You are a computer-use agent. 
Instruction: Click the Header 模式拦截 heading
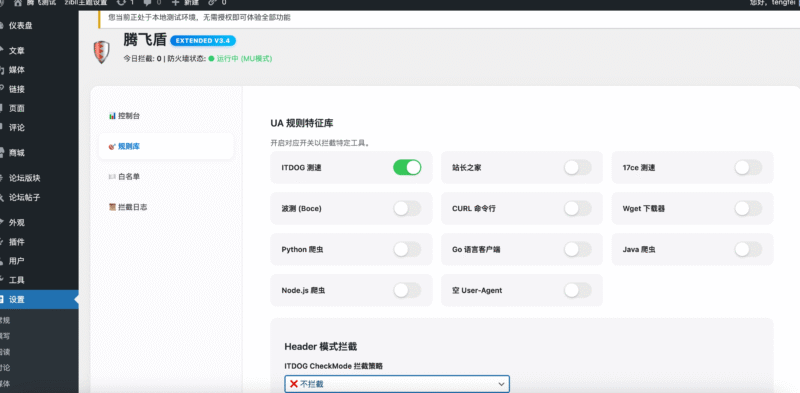(320, 347)
